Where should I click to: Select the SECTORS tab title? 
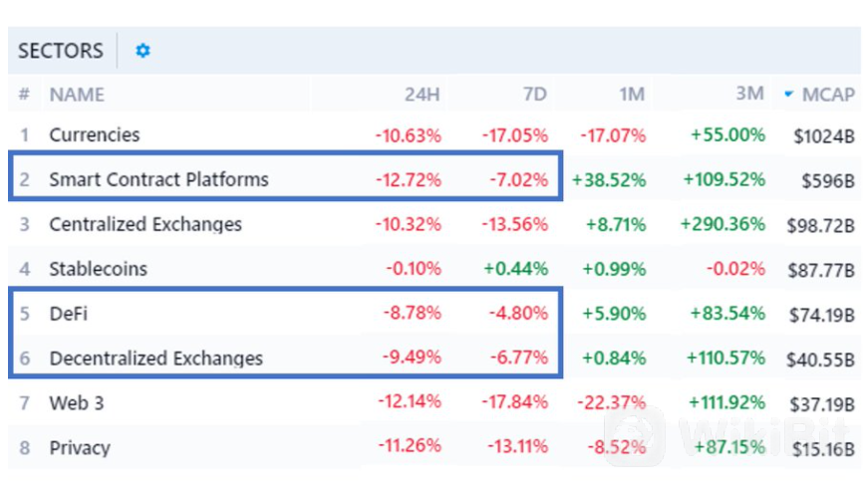click(60, 51)
